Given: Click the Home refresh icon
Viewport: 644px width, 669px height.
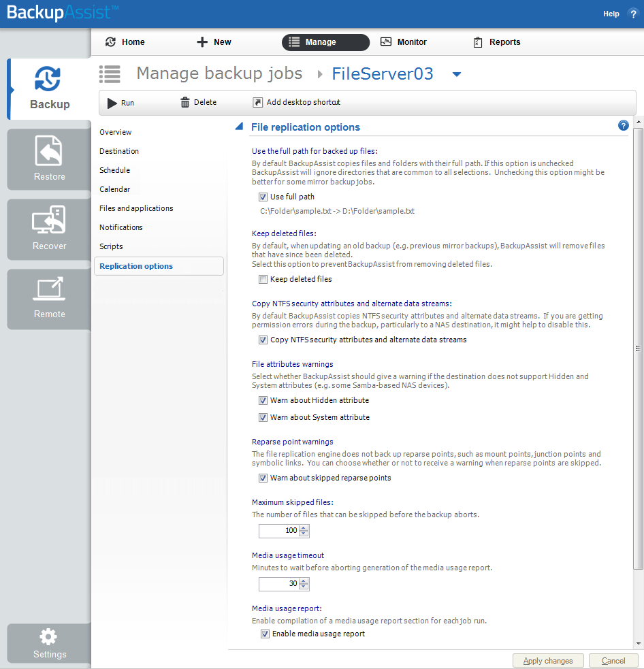Looking at the screenshot, I should [x=110, y=42].
